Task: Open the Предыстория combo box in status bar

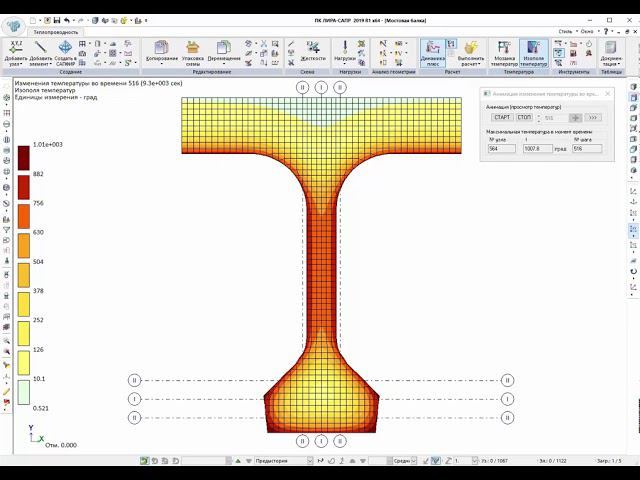Action: [284, 461]
